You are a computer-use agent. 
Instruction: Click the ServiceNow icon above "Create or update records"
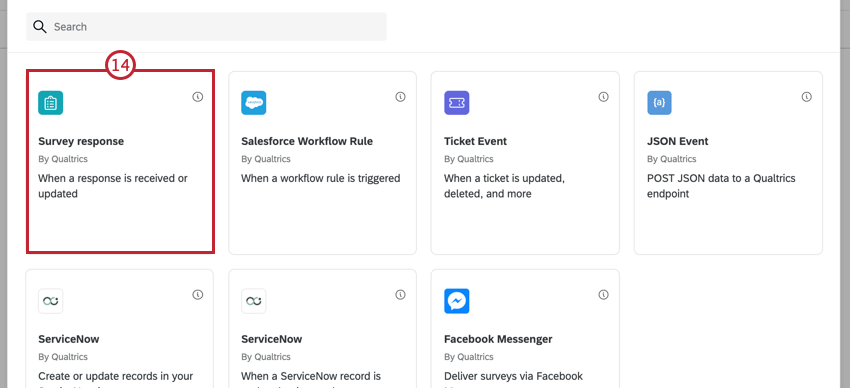click(50, 301)
